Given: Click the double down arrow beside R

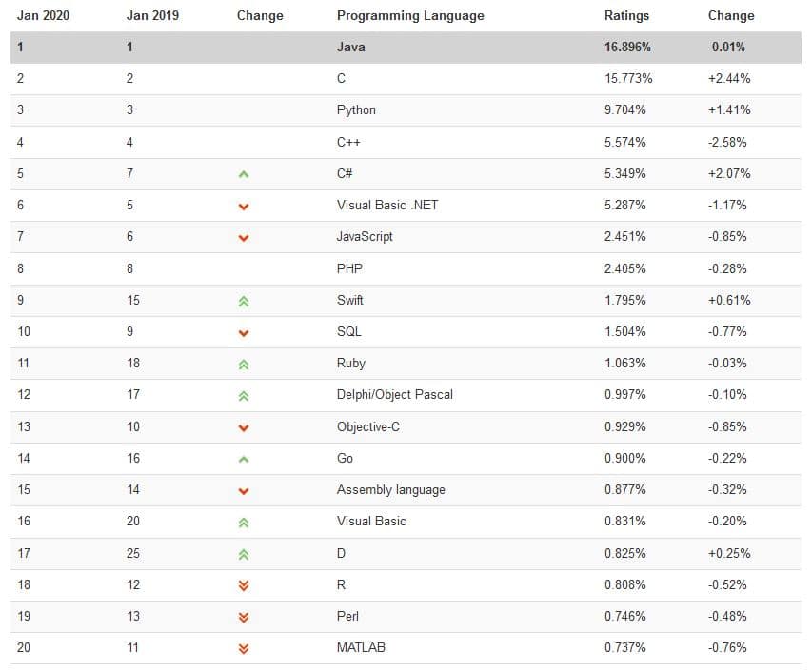Looking at the screenshot, I should pos(244,586).
